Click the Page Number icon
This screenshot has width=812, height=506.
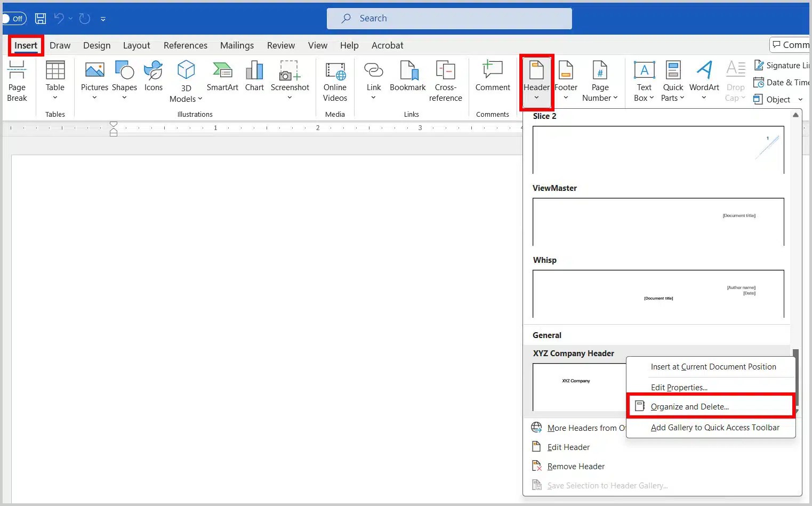(600, 70)
